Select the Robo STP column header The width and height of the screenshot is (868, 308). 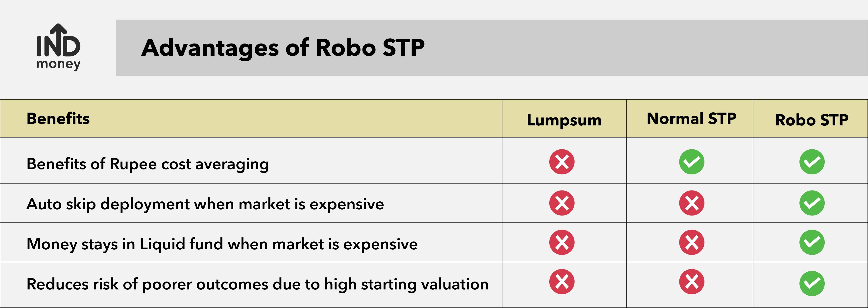(812, 120)
